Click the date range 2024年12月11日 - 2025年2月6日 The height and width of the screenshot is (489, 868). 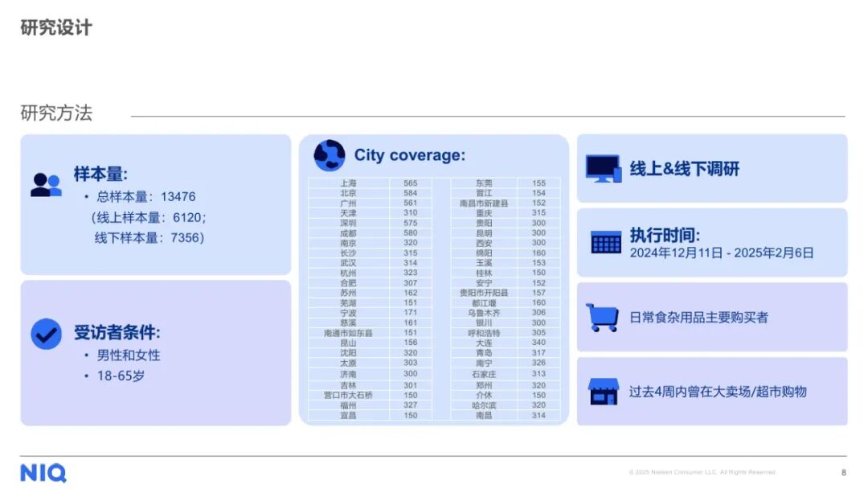(721, 253)
